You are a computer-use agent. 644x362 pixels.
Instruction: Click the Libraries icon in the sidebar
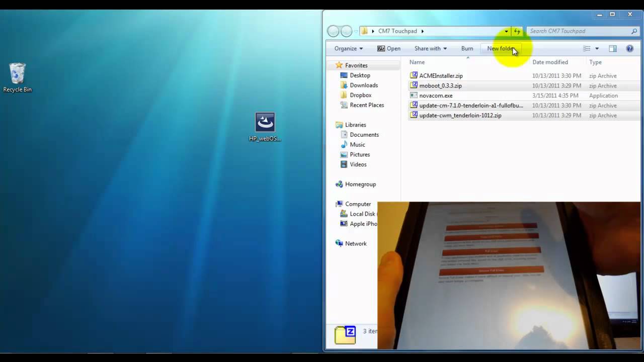(x=339, y=125)
